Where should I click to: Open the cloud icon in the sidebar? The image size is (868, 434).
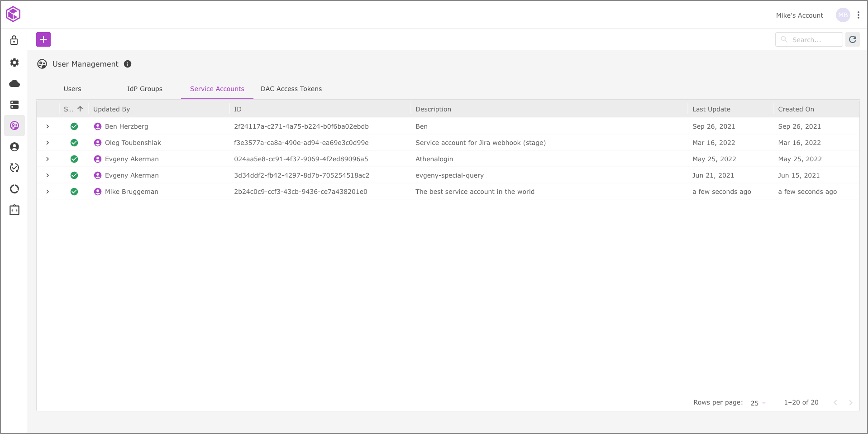click(x=14, y=83)
